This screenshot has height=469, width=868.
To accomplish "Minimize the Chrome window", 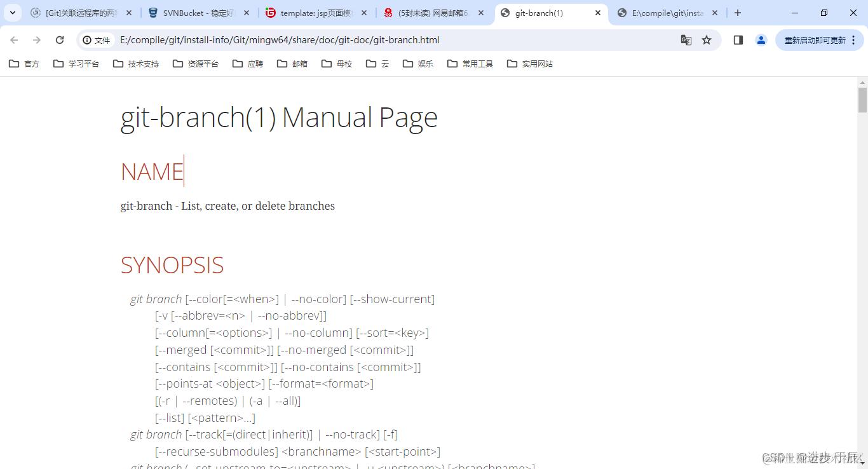I will pos(795,13).
